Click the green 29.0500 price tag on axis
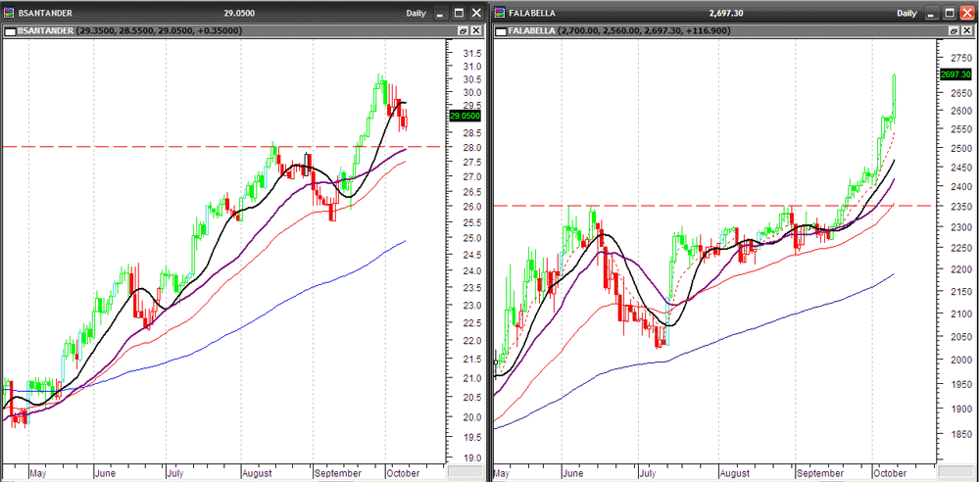Screen dimensions: 980x482 coord(465,116)
